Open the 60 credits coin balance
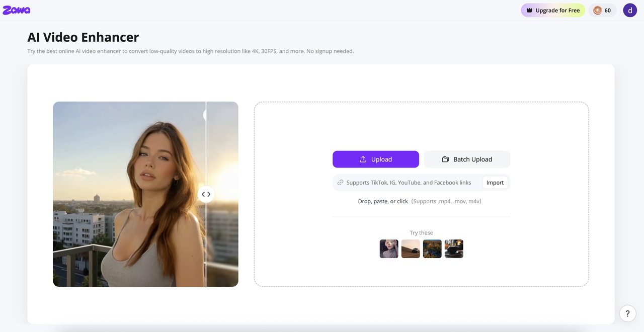Image resolution: width=644 pixels, height=332 pixels. [x=602, y=10]
